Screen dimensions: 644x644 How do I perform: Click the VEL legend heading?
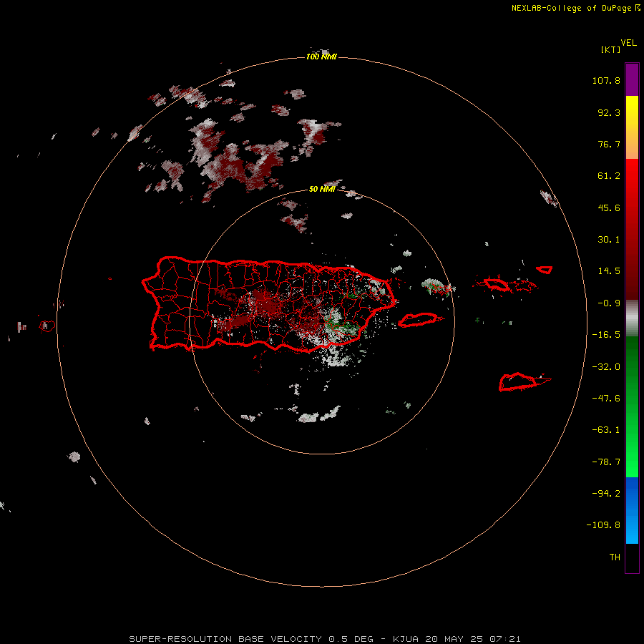tap(628, 42)
